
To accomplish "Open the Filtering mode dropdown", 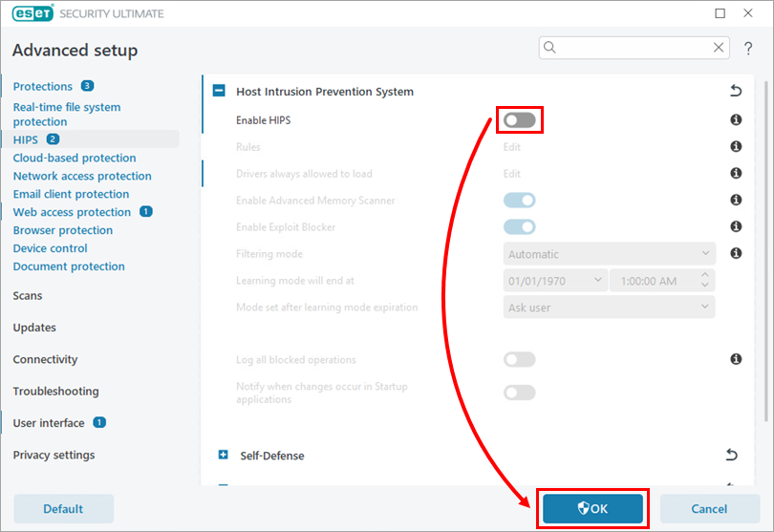I will [x=610, y=254].
